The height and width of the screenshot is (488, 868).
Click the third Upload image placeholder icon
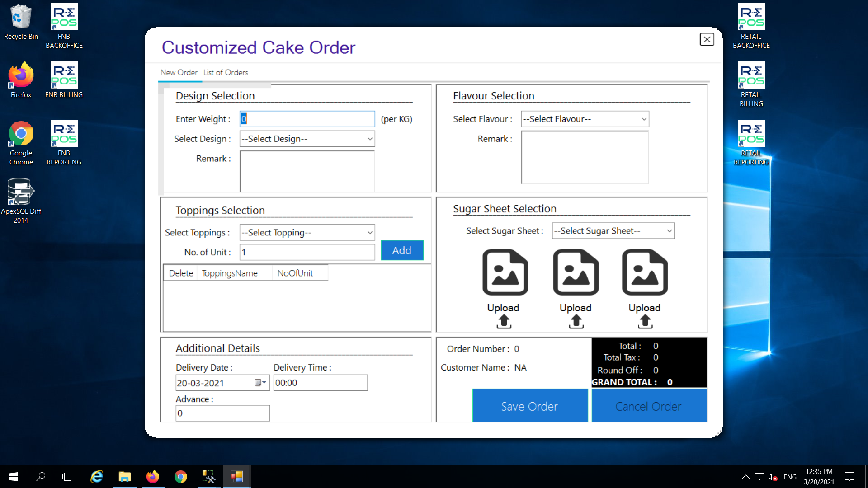tap(645, 272)
